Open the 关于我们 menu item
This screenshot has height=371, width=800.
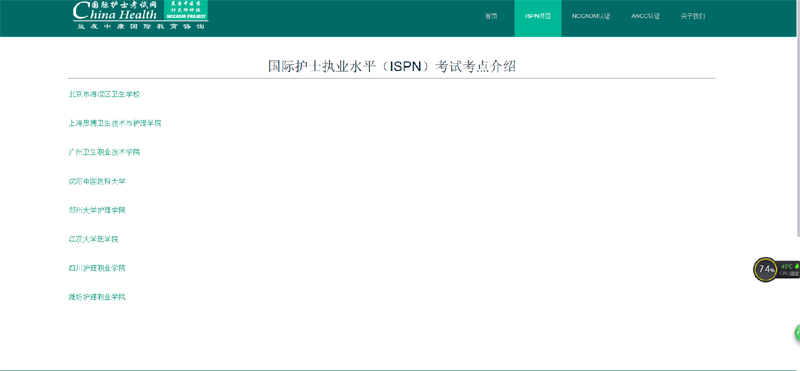[x=693, y=16]
